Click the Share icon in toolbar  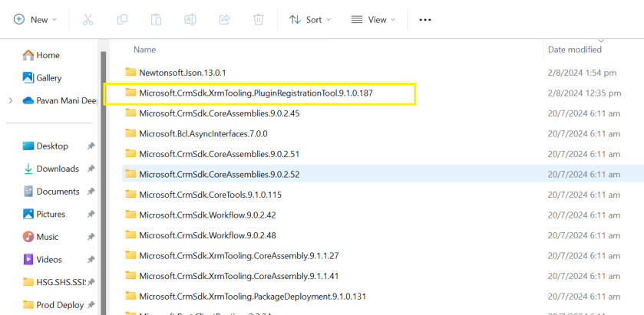(x=225, y=20)
